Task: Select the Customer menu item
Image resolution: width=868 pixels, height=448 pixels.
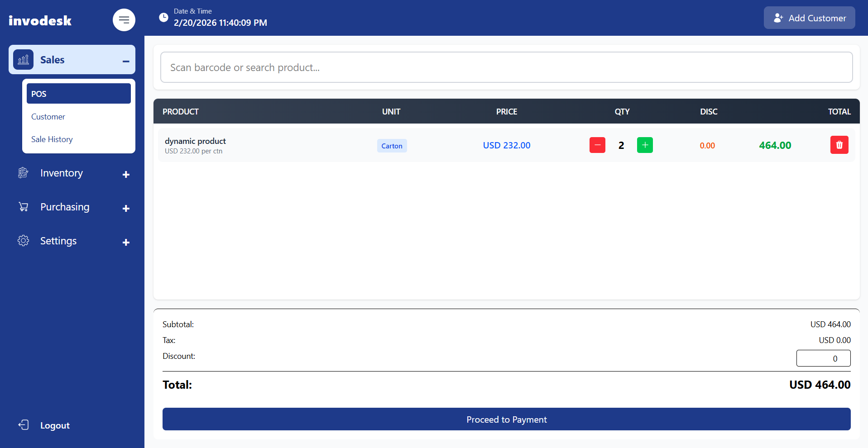Action: tap(48, 116)
